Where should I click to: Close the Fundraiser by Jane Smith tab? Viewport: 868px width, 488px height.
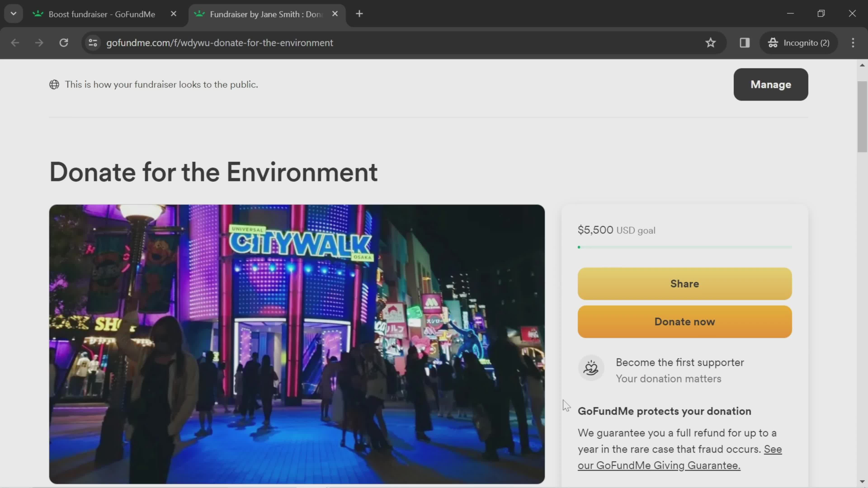coord(335,14)
